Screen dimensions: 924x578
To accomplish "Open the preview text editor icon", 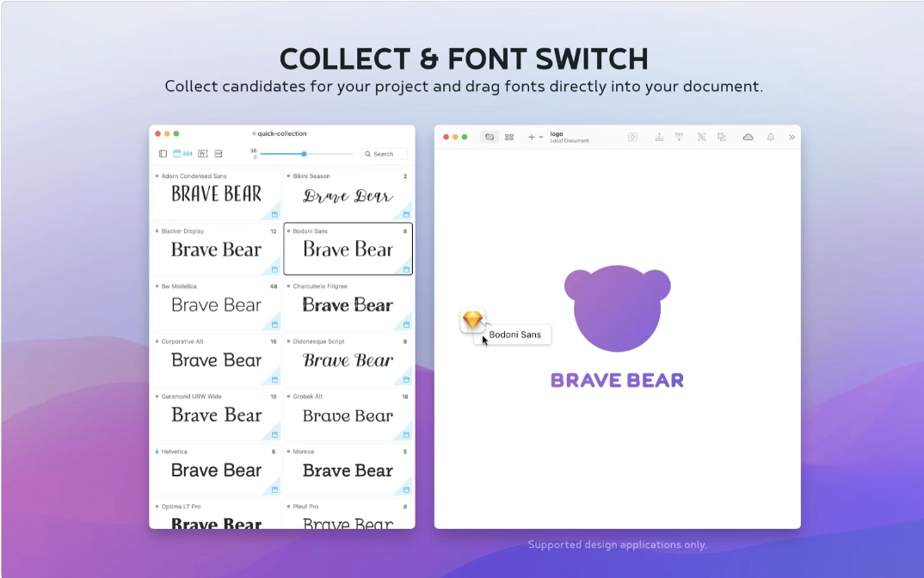I will [x=202, y=154].
